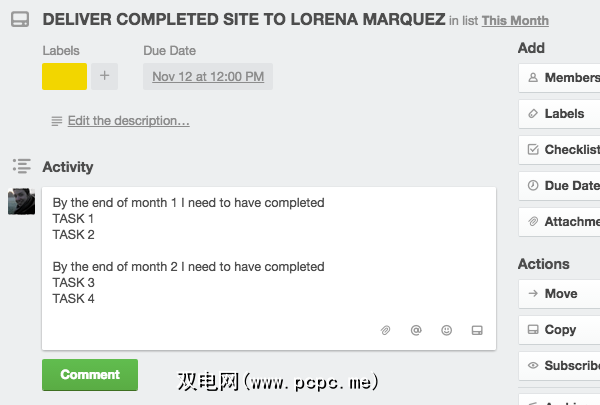Image resolution: width=600 pixels, height=405 pixels.
Task: Click the Move action button
Action: [x=560, y=294]
